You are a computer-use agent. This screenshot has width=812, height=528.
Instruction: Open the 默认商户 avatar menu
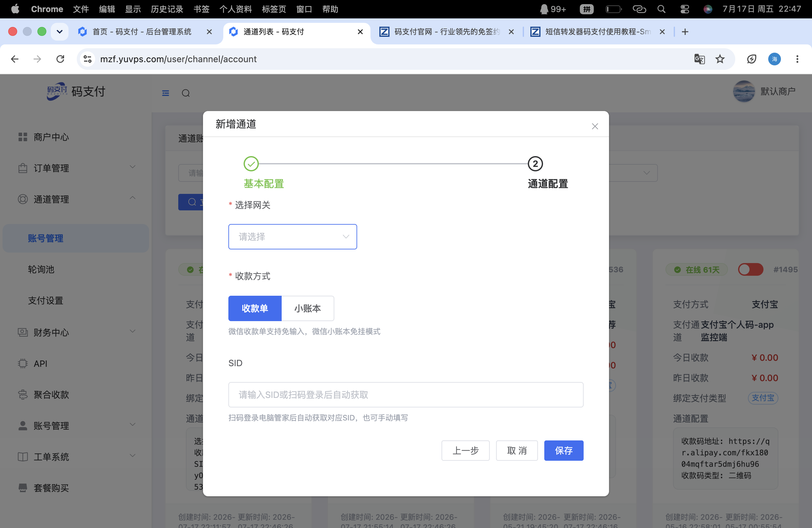point(764,91)
